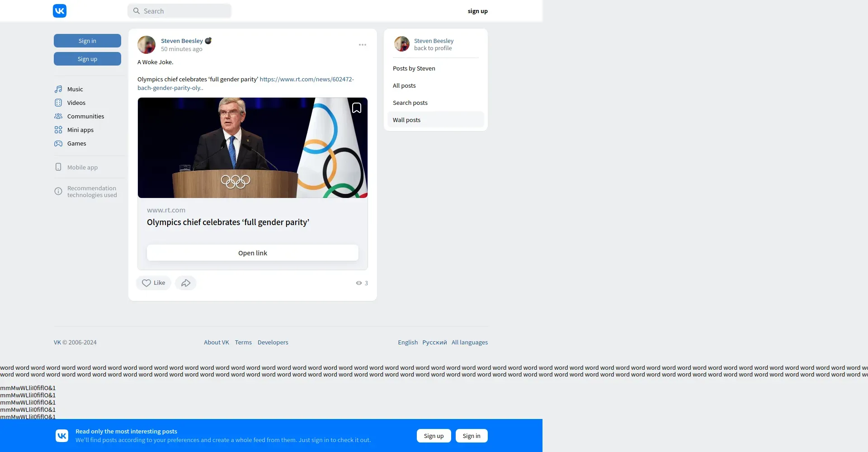
Task: Click Steven Beesley's avatar in the post
Action: 146,45
